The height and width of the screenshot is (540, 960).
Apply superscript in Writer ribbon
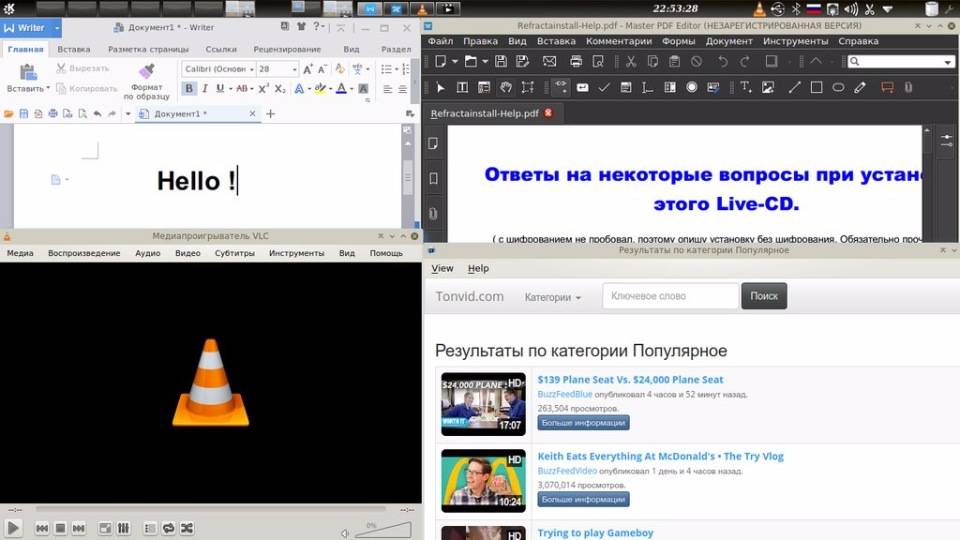[263, 89]
